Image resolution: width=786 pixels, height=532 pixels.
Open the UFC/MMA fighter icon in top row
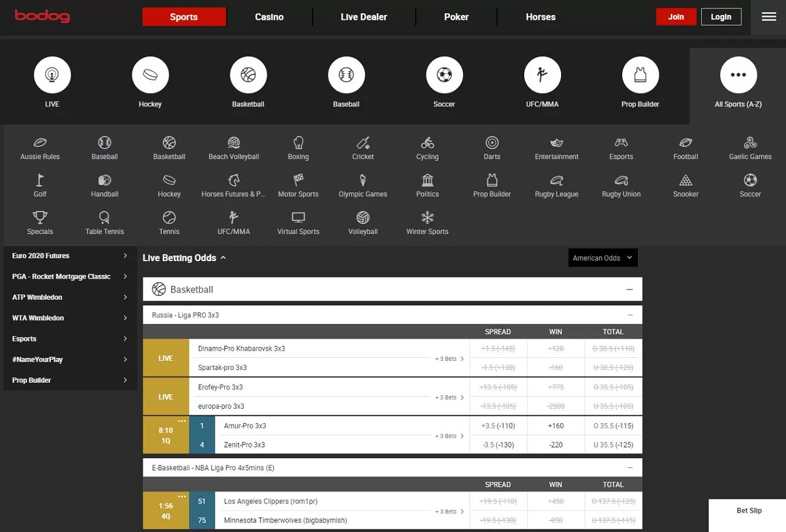pos(542,75)
